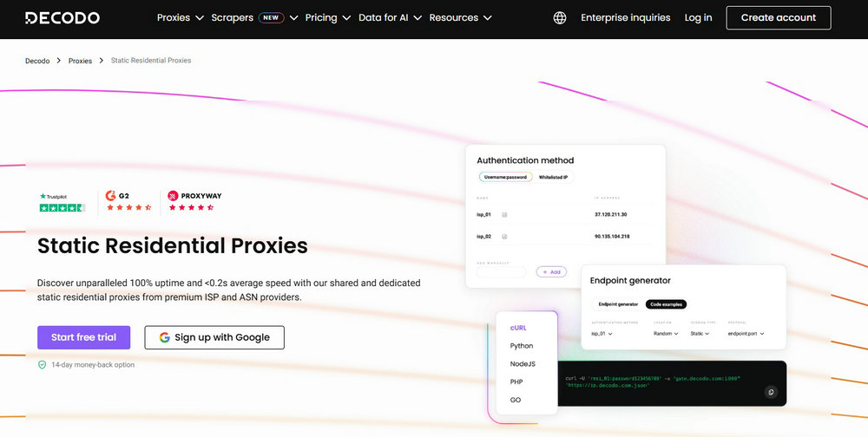Go to Decodo breadcrumb link
This screenshot has width=868, height=437.
[37, 61]
